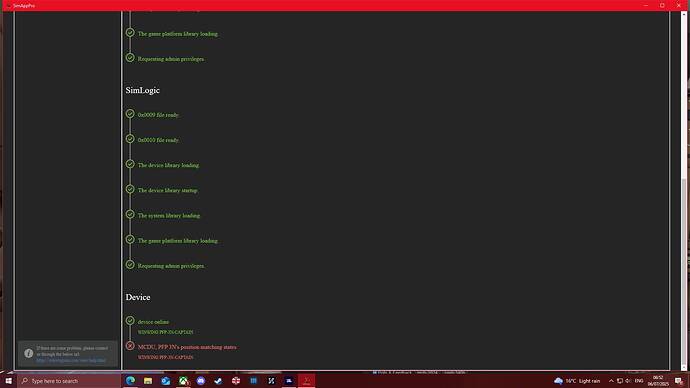This screenshot has width=690, height=388.
Task: Open the SimAppPro help link in the notice
Action: [71, 360]
